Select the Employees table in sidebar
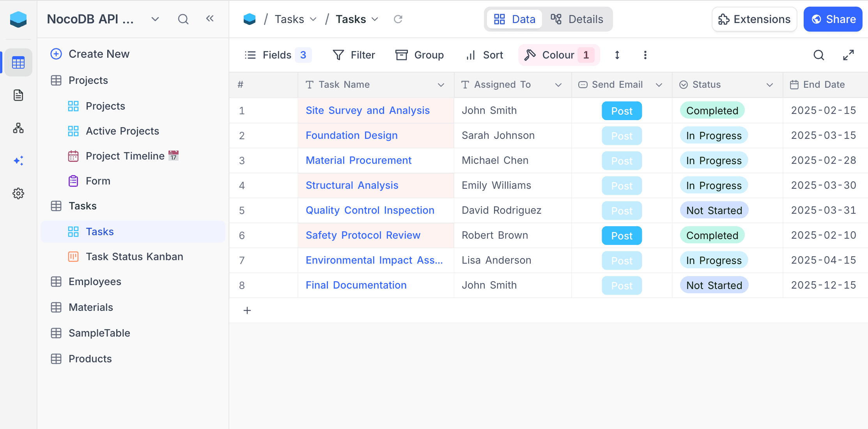 tap(95, 282)
